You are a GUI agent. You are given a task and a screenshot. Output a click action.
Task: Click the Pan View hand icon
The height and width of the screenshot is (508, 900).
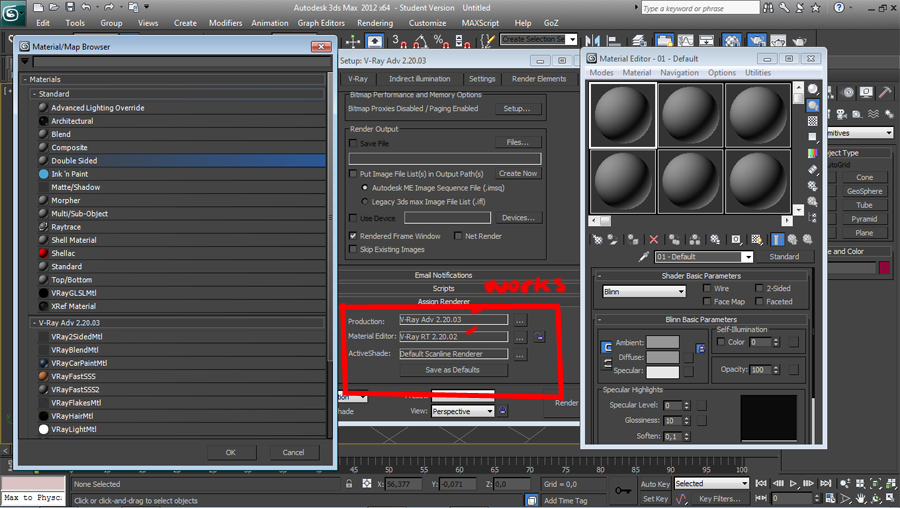[861, 499]
